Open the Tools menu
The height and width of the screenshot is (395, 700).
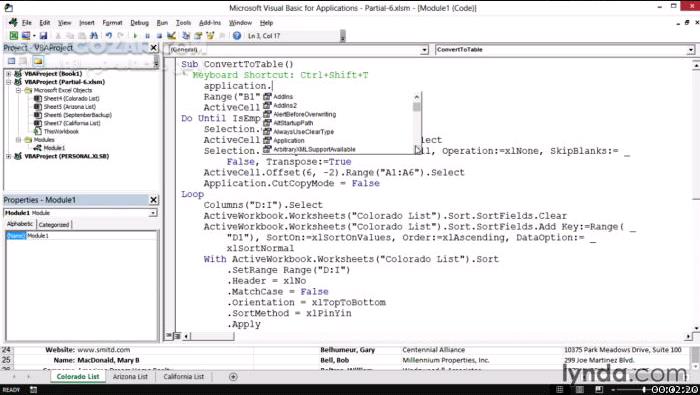point(183,23)
